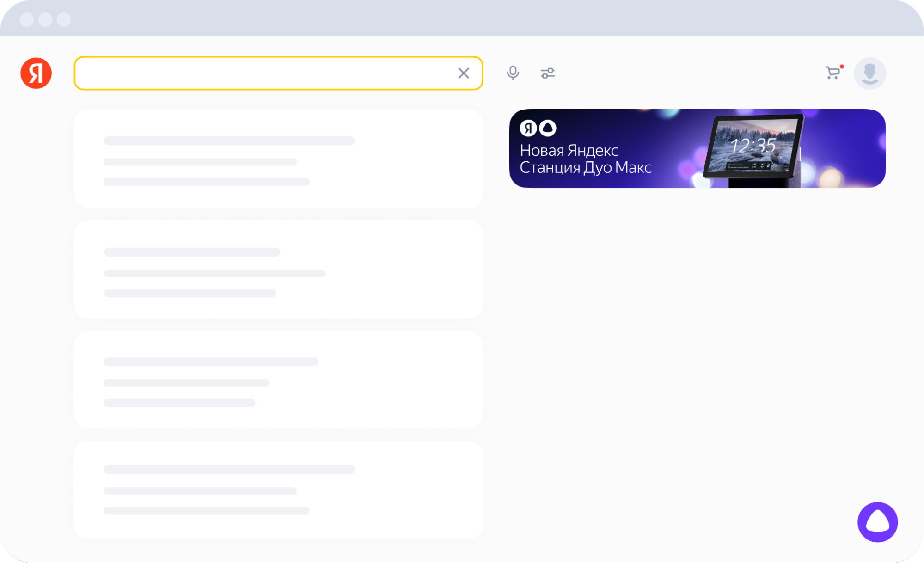Click the second window control dot
Viewport: 924px width, 563px height.
(45, 19)
